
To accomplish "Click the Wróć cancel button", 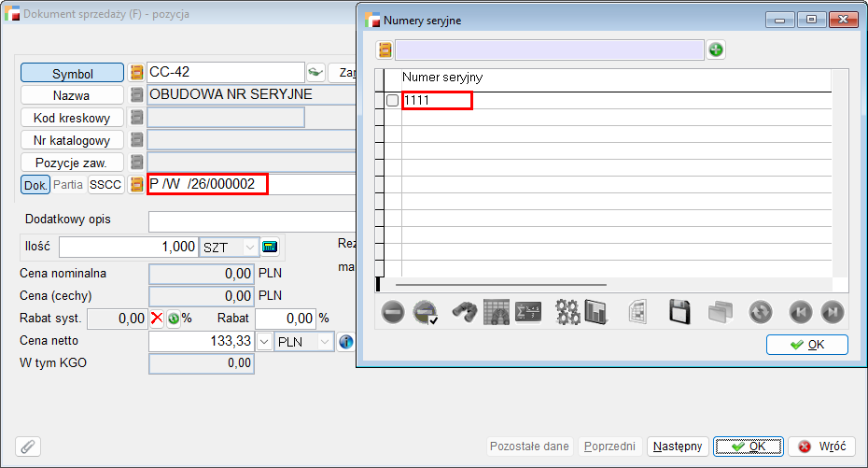I will [x=821, y=447].
